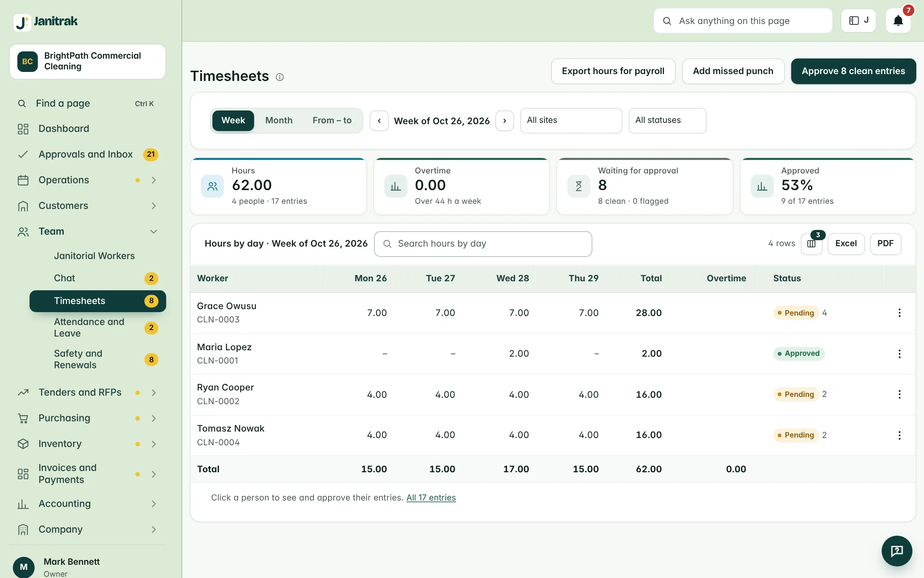Open Dashboard from the sidebar
924x578 pixels.
[88, 128]
